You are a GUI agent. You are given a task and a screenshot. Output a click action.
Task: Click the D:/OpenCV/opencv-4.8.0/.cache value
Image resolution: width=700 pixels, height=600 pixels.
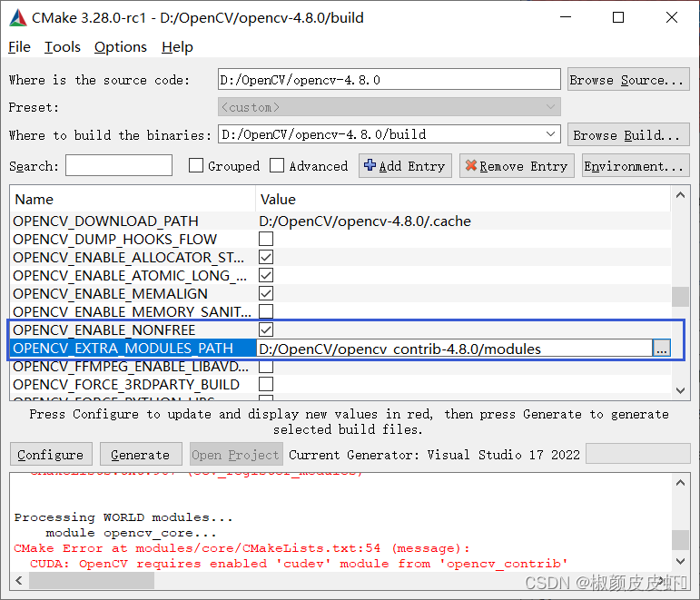click(365, 221)
